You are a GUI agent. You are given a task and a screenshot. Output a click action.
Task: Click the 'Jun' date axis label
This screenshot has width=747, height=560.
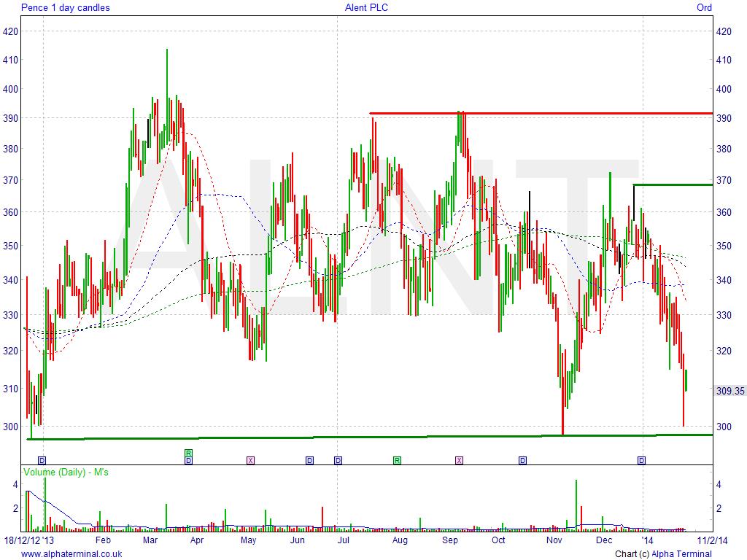click(298, 540)
